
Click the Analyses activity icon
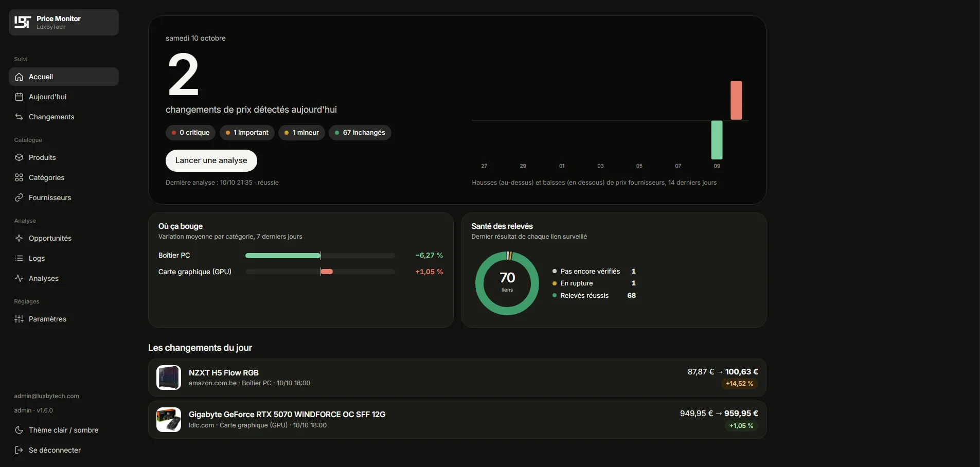(19, 278)
